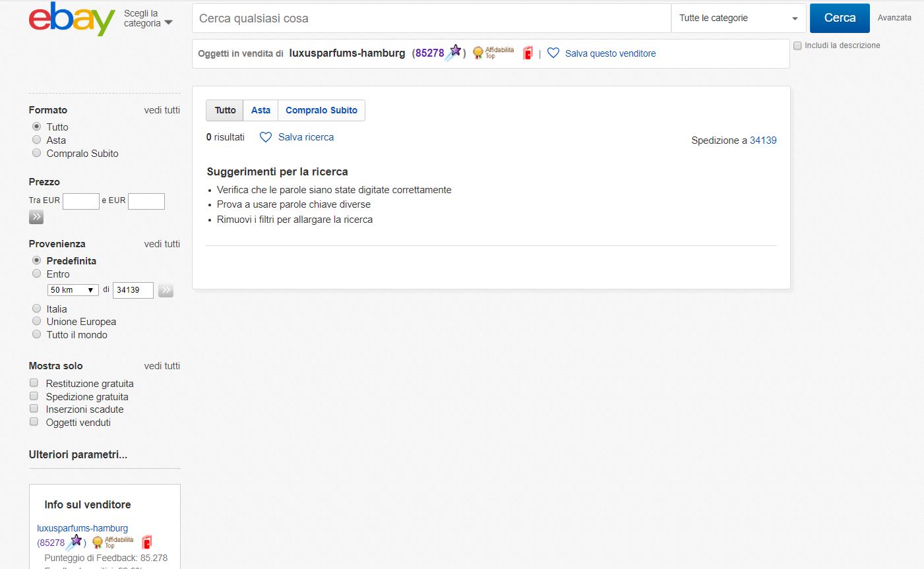Open the 50 km distance dropdown
Viewport: 924px width, 569px height.
tap(73, 290)
